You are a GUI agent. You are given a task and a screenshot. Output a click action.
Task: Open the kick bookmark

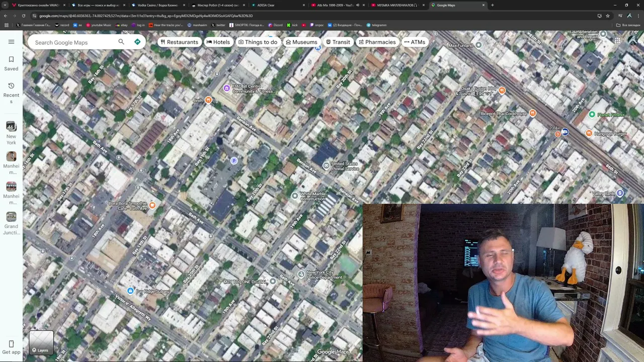[292, 25]
